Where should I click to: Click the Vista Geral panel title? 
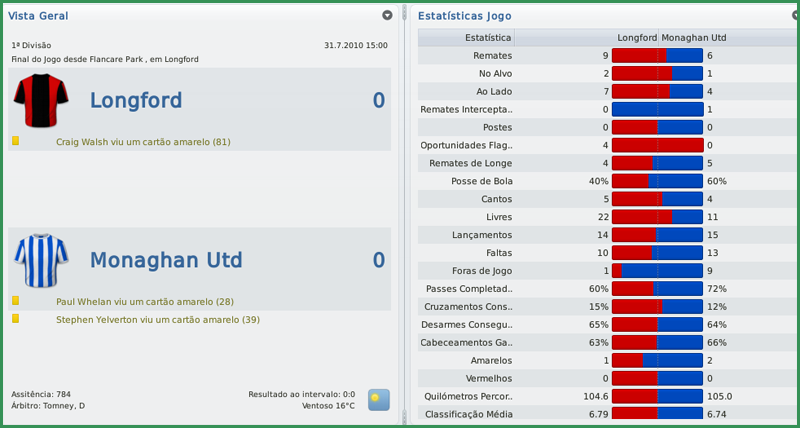[39, 16]
